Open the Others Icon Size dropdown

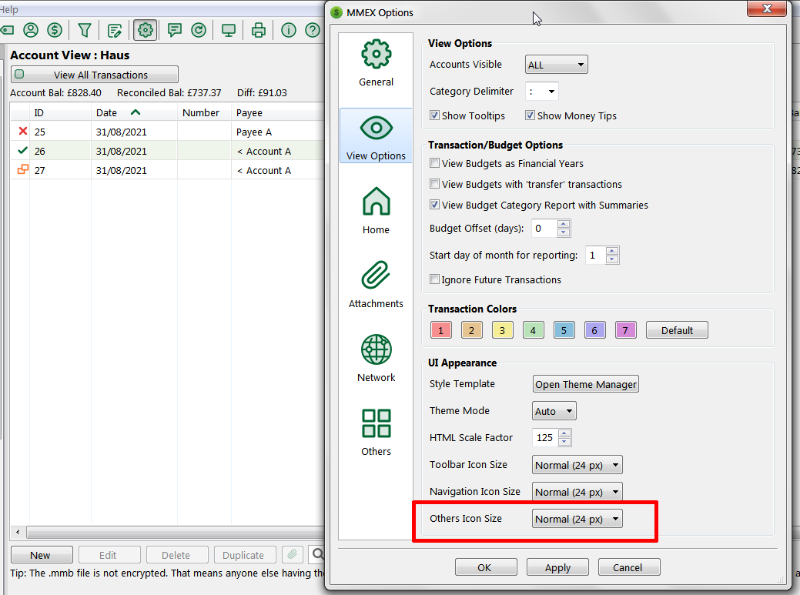[577, 519]
